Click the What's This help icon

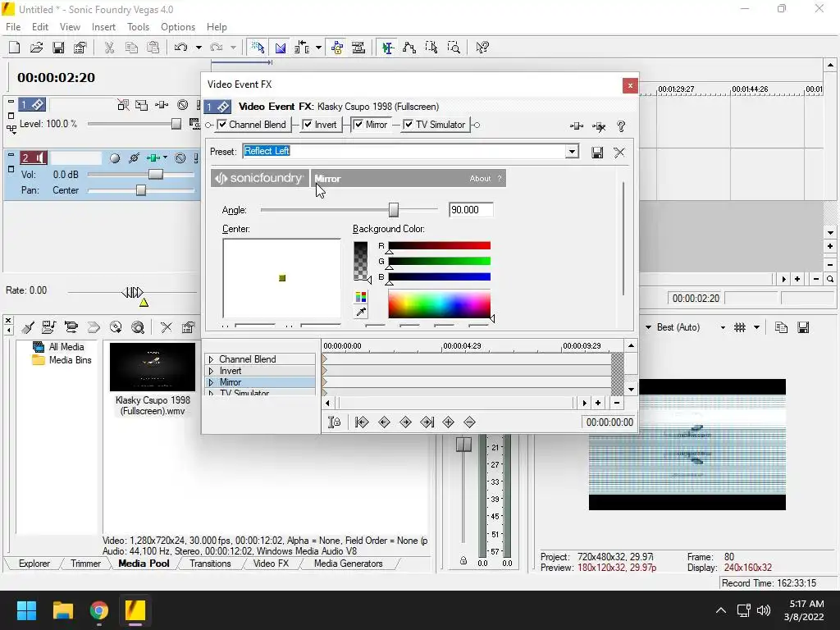482,48
